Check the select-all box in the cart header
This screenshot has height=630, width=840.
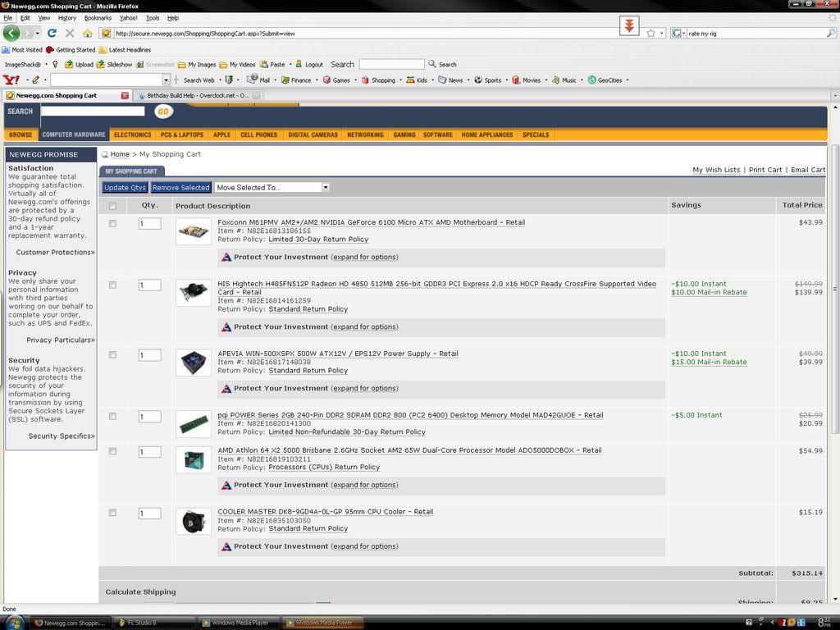tap(112, 206)
